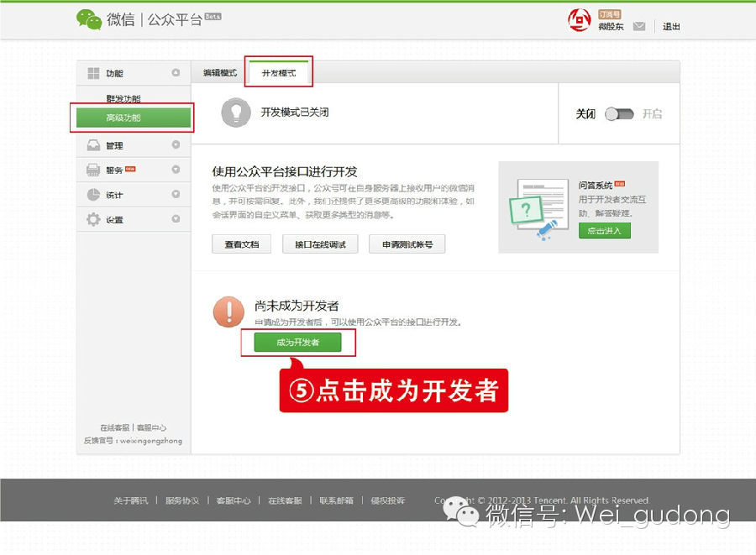Open the 统计 sidebar menu
Image resolution: width=756 pixels, height=555 pixels.
click(x=134, y=195)
